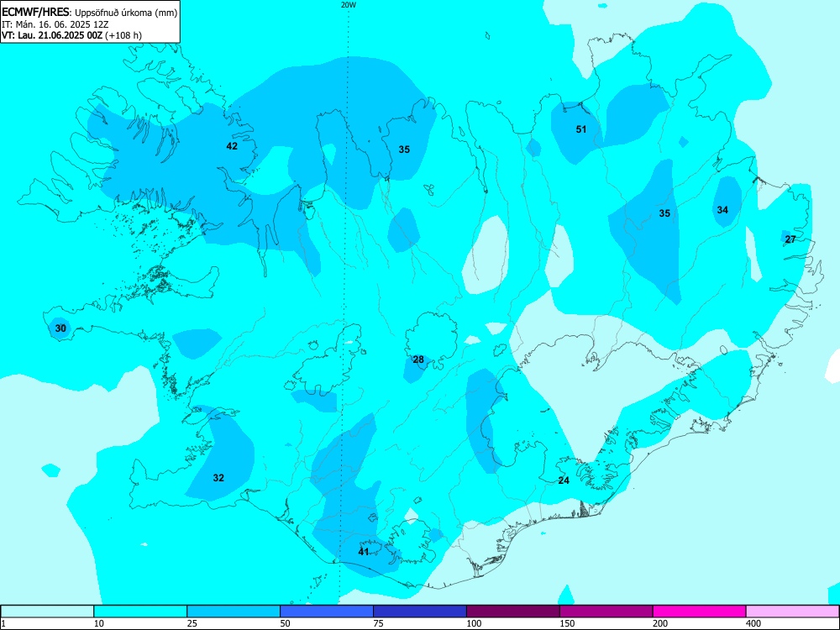Click the precipitation value 24

(564, 480)
